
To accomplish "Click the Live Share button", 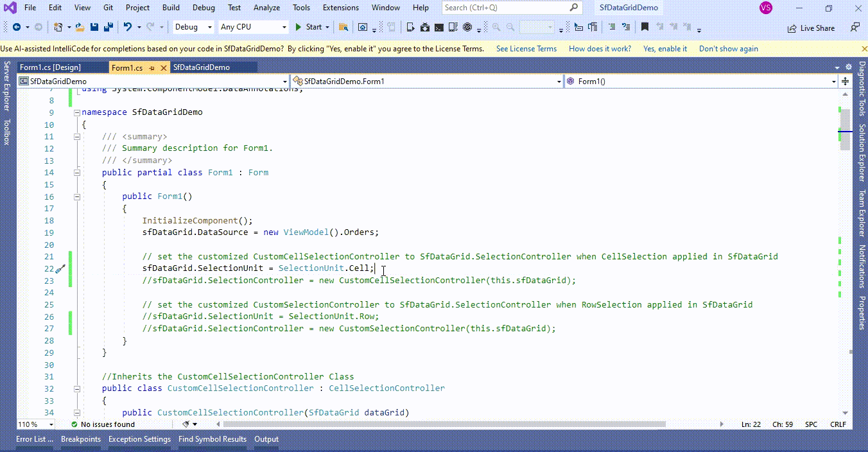I will tap(811, 28).
